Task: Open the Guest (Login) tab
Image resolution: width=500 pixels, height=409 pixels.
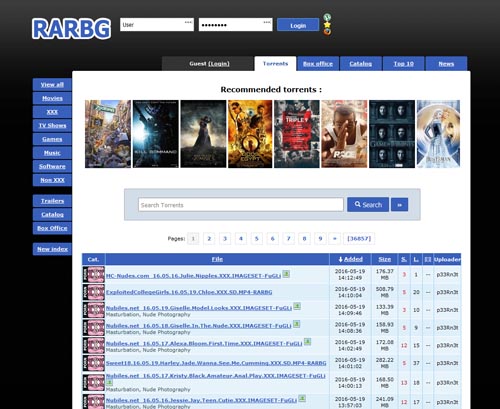Action: pyautogui.click(x=209, y=64)
